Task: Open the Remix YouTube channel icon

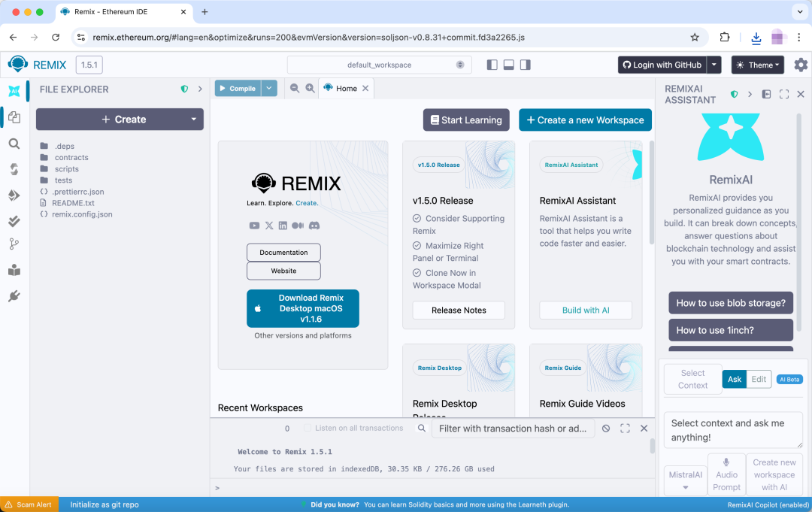Action: click(x=254, y=226)
